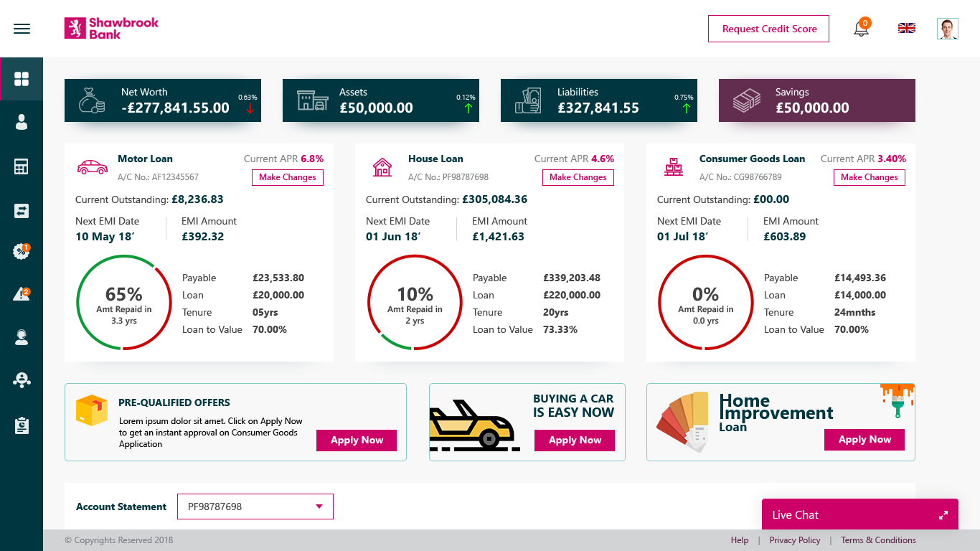
Task: Click Request Credit Score button
Action: [768, 29]
